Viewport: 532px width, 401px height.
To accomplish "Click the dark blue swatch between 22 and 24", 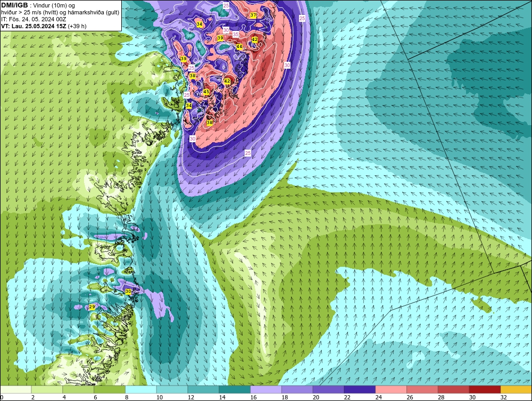I will (360, 389).
